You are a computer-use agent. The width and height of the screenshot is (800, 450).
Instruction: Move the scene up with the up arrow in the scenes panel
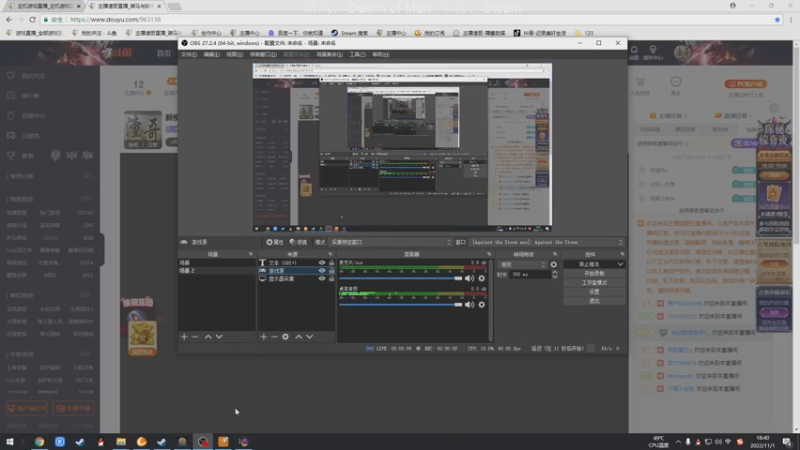(208, 337)
